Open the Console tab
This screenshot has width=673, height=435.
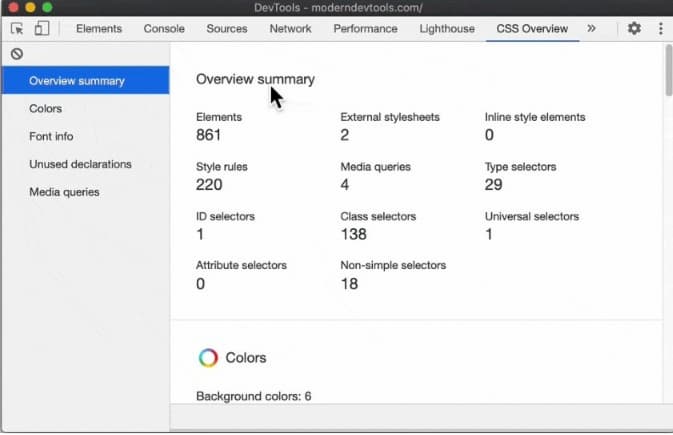[x=164, y=29]
